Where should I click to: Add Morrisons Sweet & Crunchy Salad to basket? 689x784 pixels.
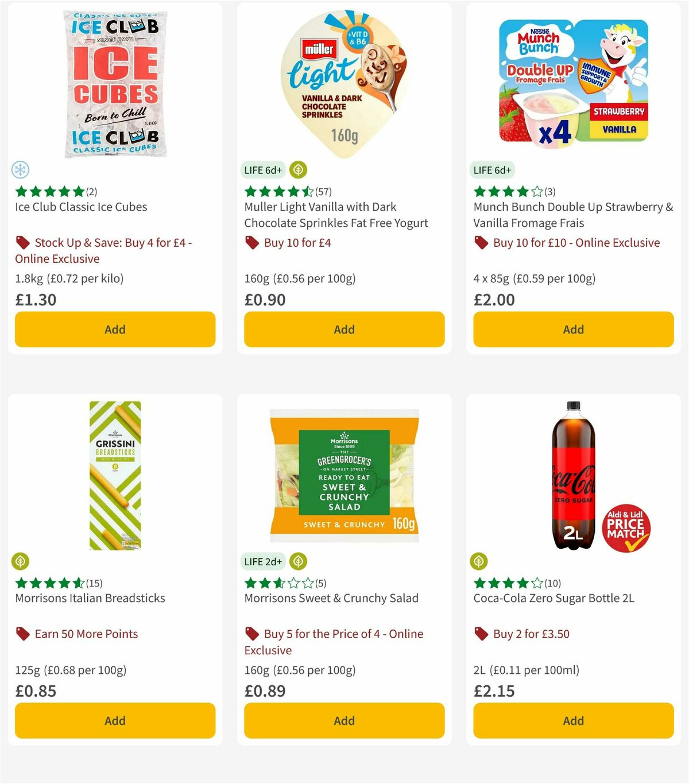pyautogui.click(x=344, y=720)
